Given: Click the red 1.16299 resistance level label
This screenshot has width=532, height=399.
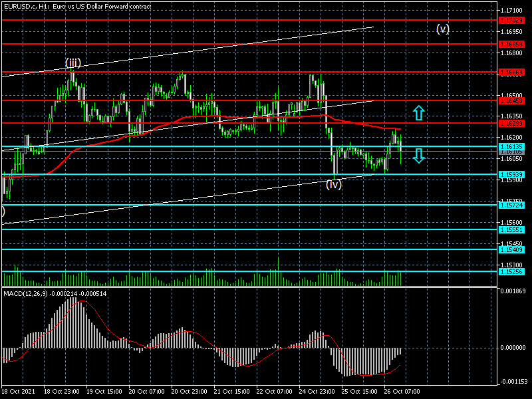Looking at the screenshot, I should (x=511, y=123).
